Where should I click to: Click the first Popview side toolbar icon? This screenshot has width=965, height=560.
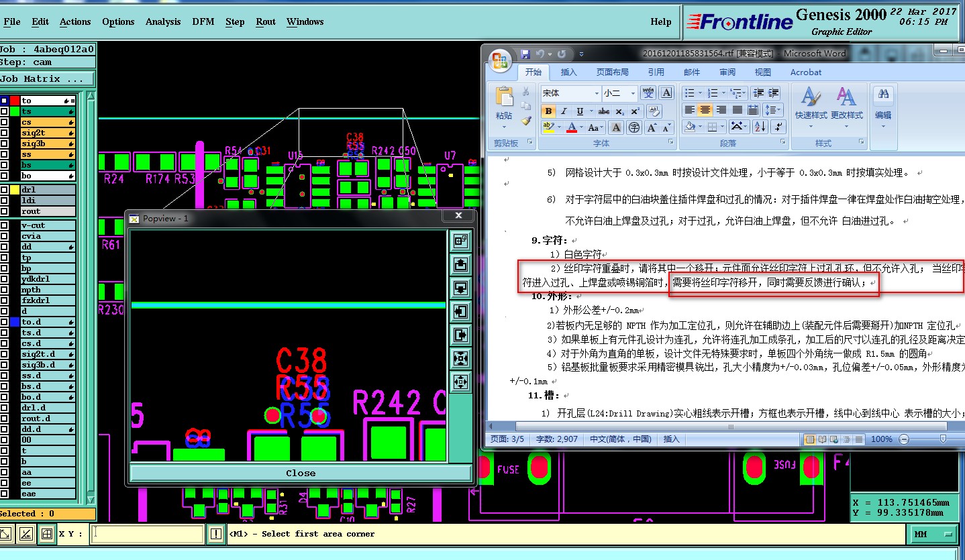tap(460, 241)
